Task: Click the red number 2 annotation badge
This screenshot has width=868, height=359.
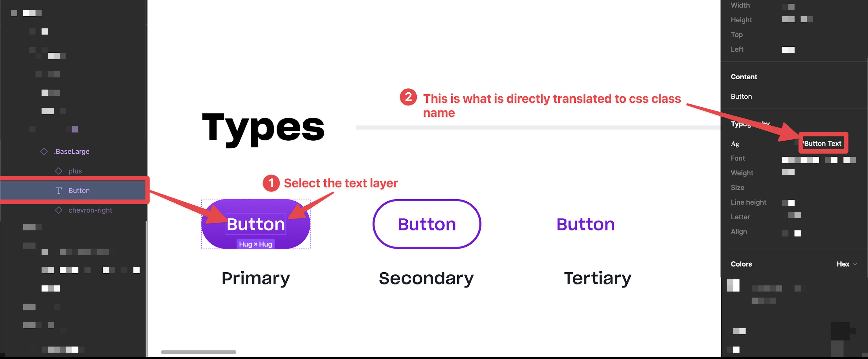Action: 408,97
